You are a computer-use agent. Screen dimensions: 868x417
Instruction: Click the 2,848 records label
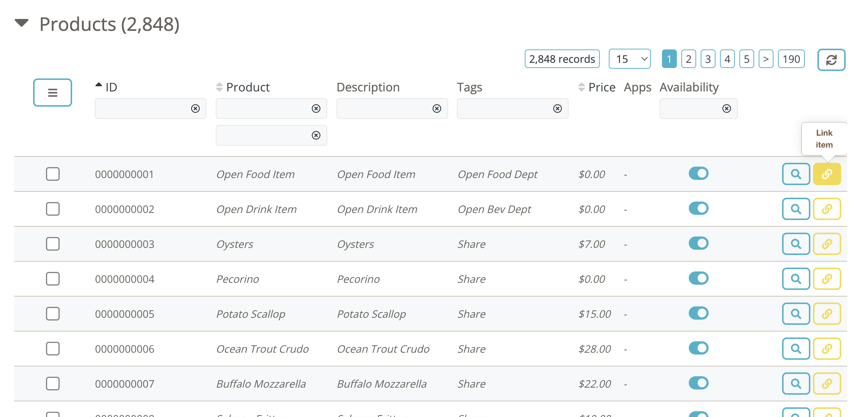click(562, 59)
